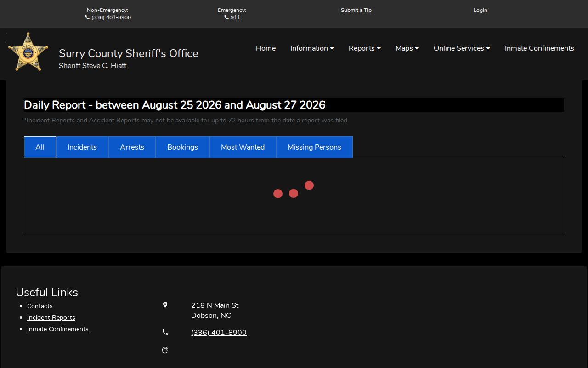This screenshot has width=588, height=368.
Task: Click the footer phone number (336) 401-8900
Action: (219, 333)
